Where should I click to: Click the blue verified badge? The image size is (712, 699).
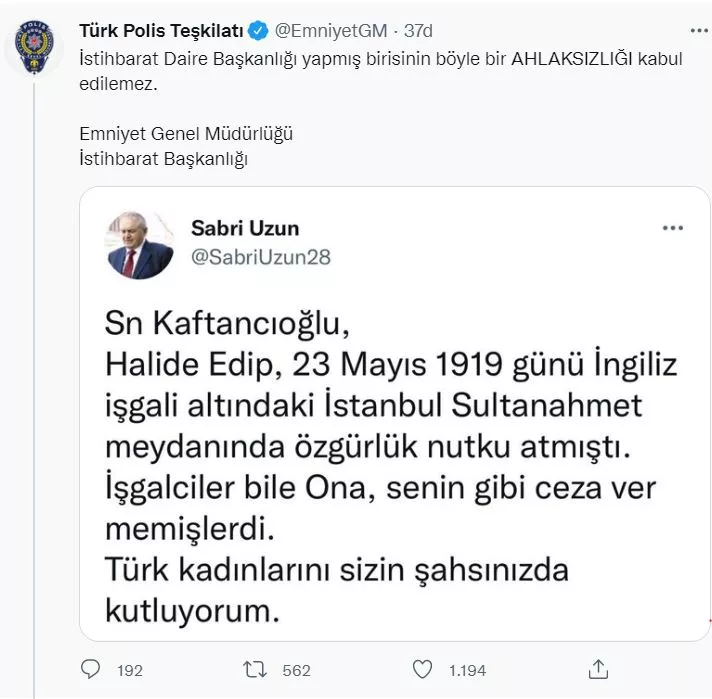click(255, 30)
